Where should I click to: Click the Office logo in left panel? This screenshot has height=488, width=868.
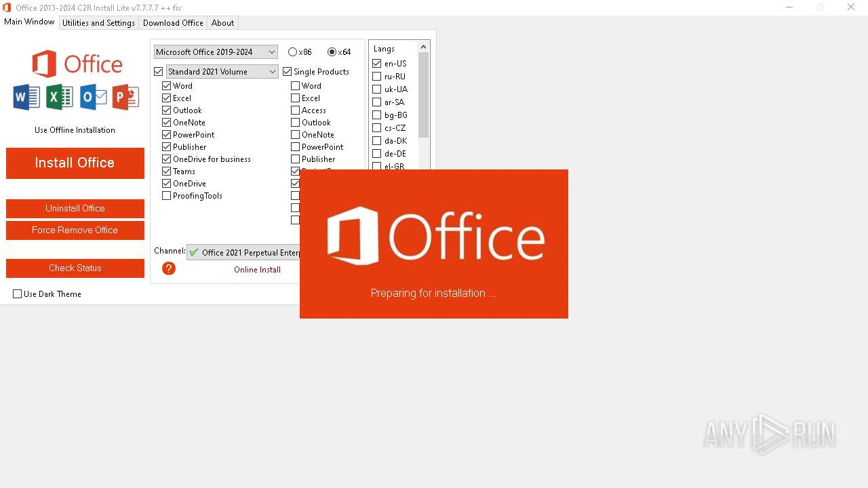(x=77, y=64)
